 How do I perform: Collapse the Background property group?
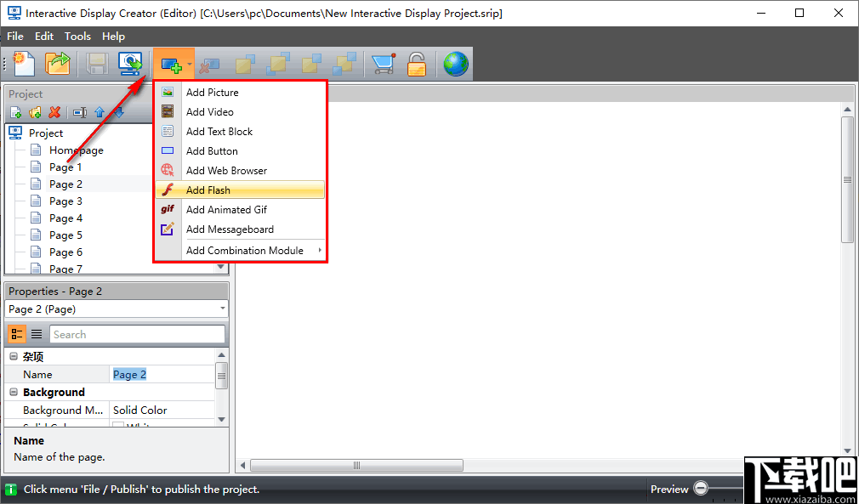tap(14, 392)
